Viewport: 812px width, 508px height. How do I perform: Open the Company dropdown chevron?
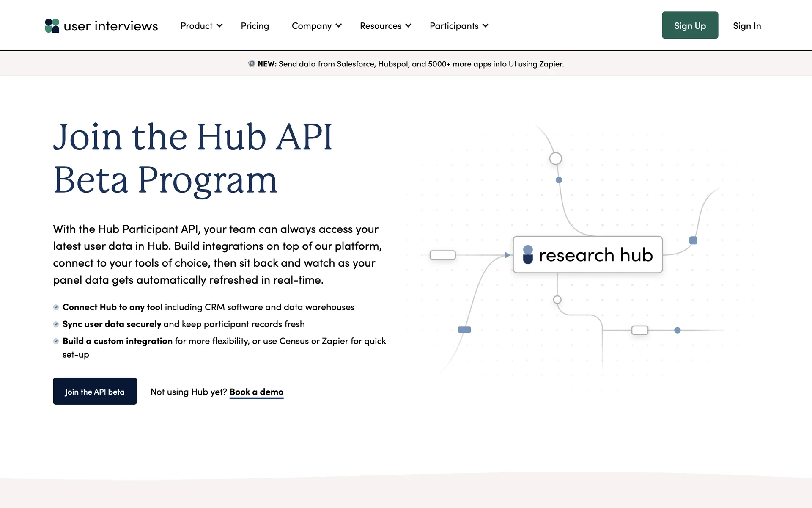pos(338,26)
